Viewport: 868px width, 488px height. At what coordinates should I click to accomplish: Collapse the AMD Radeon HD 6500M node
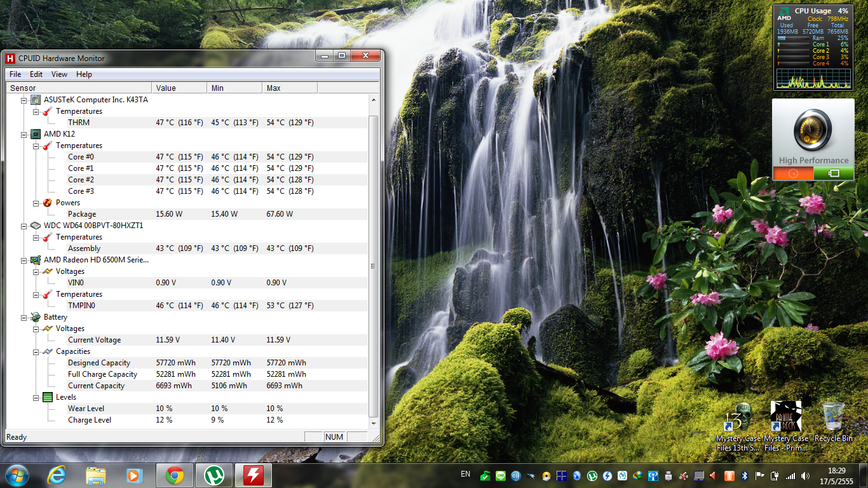(x=24, y=260)
